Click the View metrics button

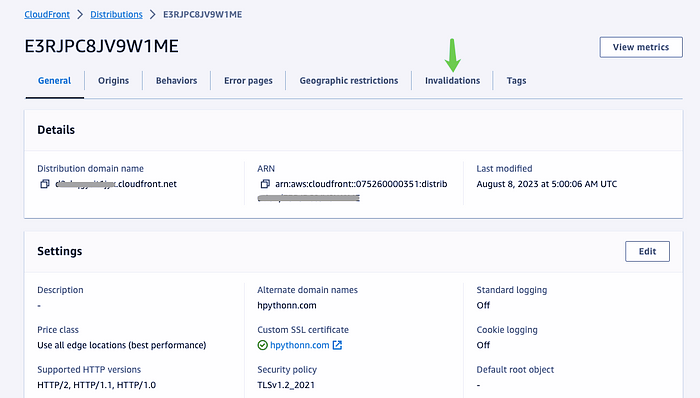click(641, 47)
